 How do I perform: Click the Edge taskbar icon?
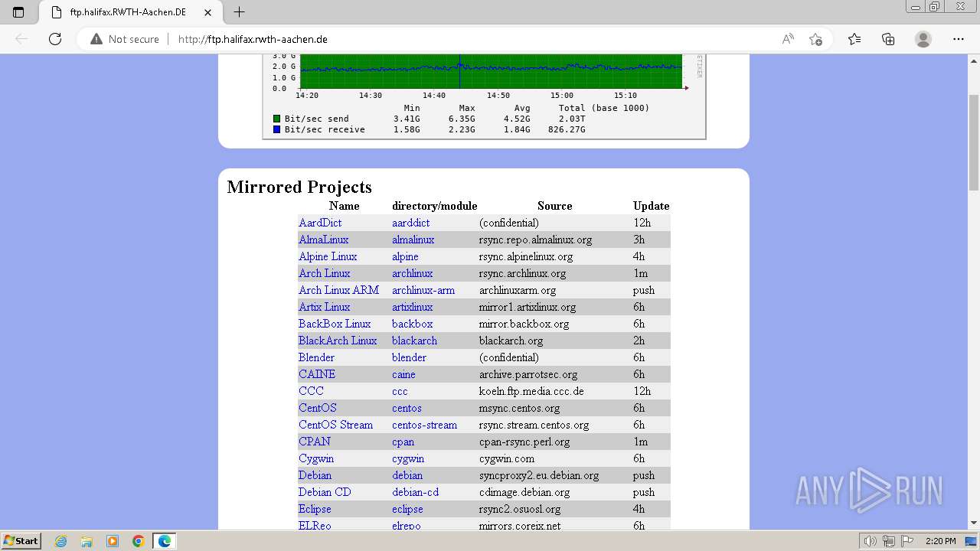[165, 541]
